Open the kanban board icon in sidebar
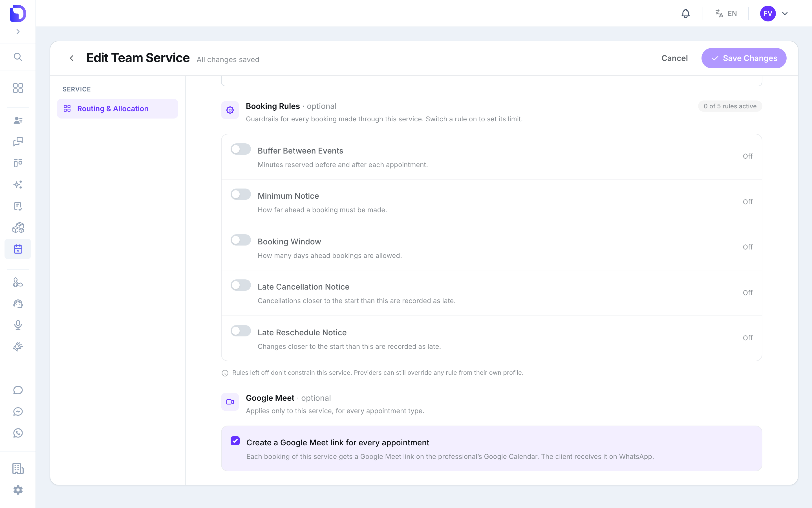Viewport: 812px width, 508px height. 18,163
